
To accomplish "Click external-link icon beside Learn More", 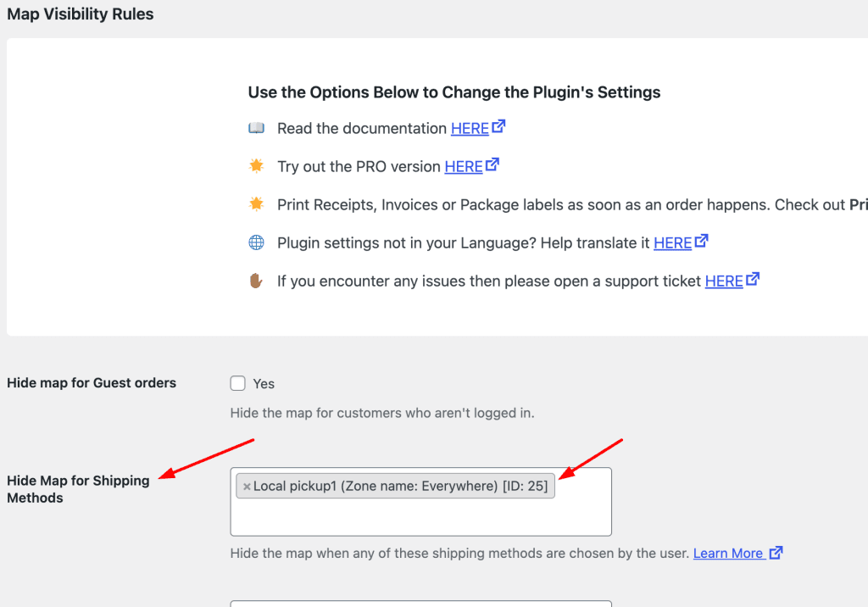I will click(x=776, y=553).
